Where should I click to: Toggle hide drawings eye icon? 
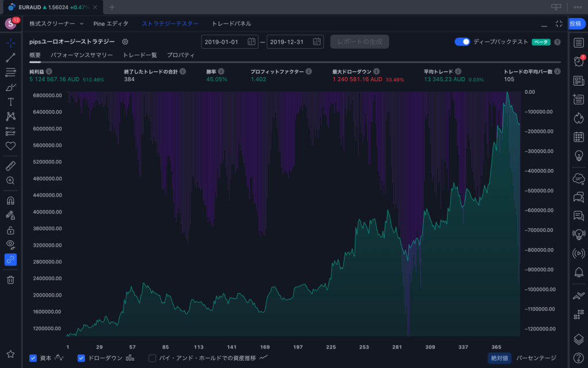[x=10, y=245]
